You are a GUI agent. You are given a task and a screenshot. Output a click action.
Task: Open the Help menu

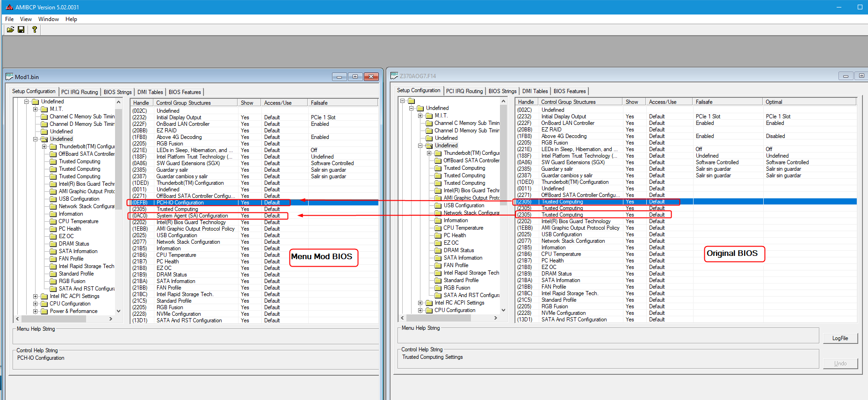pyautogui.click(x=71, y=19)
